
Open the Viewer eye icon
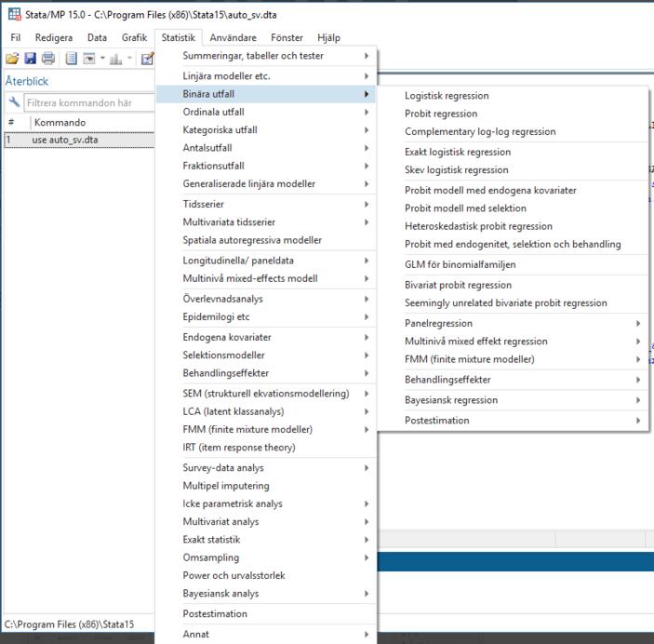tap(88, 59)
